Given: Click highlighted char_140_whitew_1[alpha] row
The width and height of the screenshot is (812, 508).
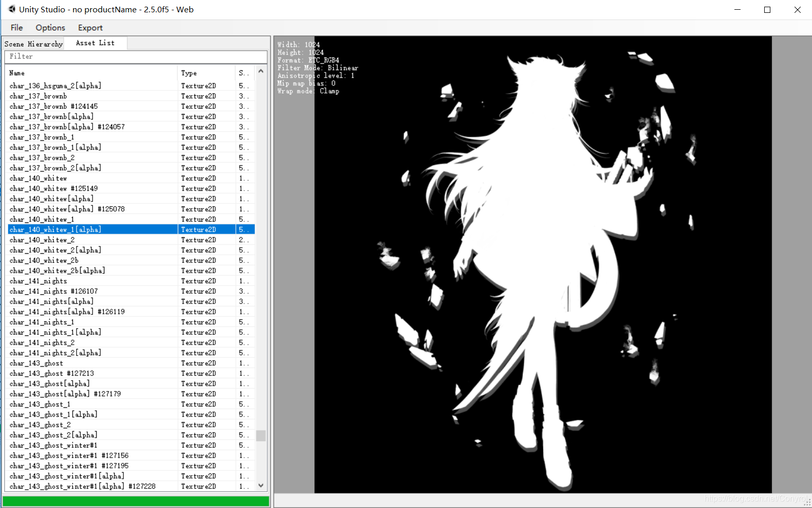Looking at the screenshot, I should (x=131, y=230).
